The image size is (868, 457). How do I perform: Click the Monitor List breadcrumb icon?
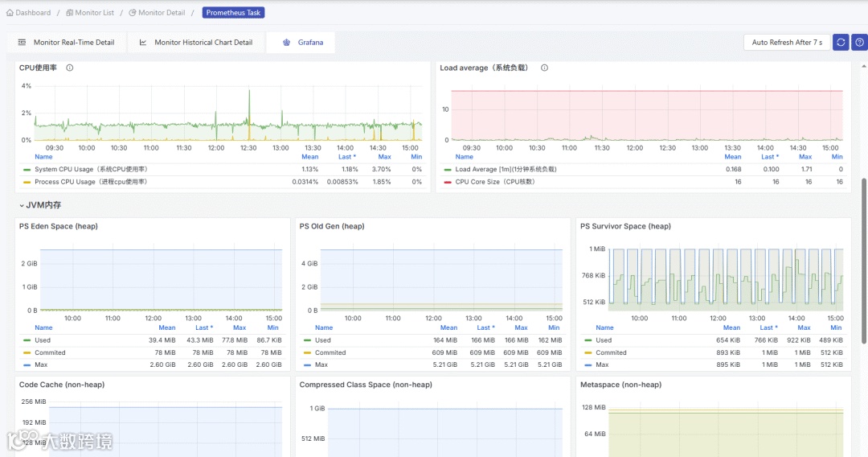[69, 12]
